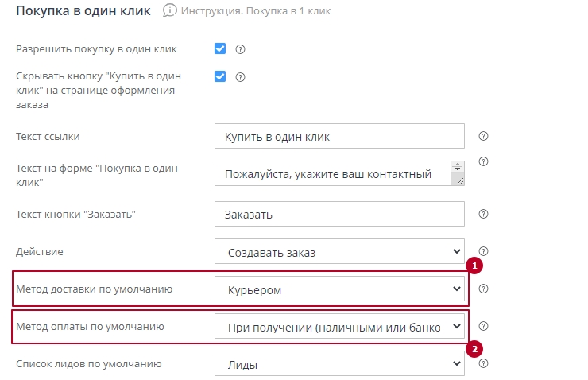
Task: Open help tooltip for "Список лидов по умолчанию"
Action: click(x=483, y=364)
